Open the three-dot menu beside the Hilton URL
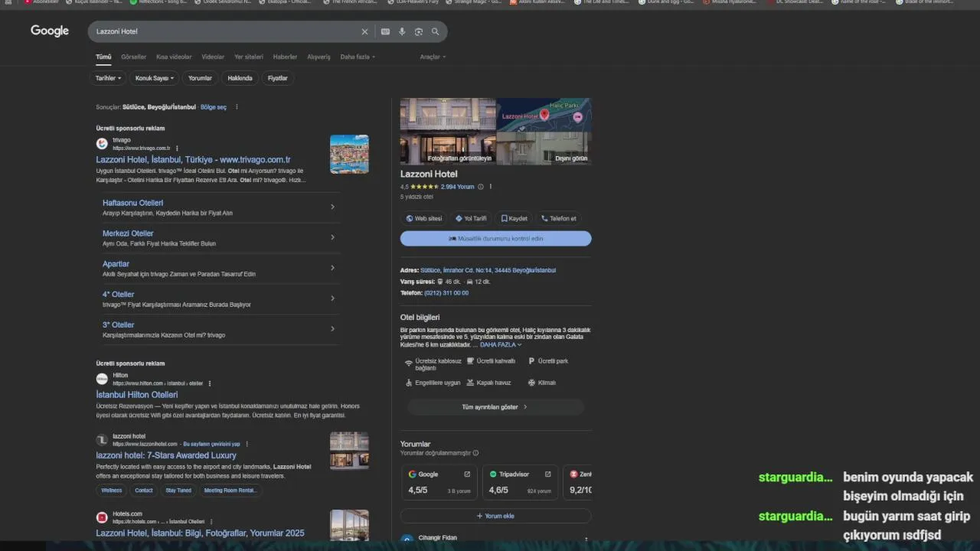The height and width of the screenshot is (551, 980). point(210,383)
